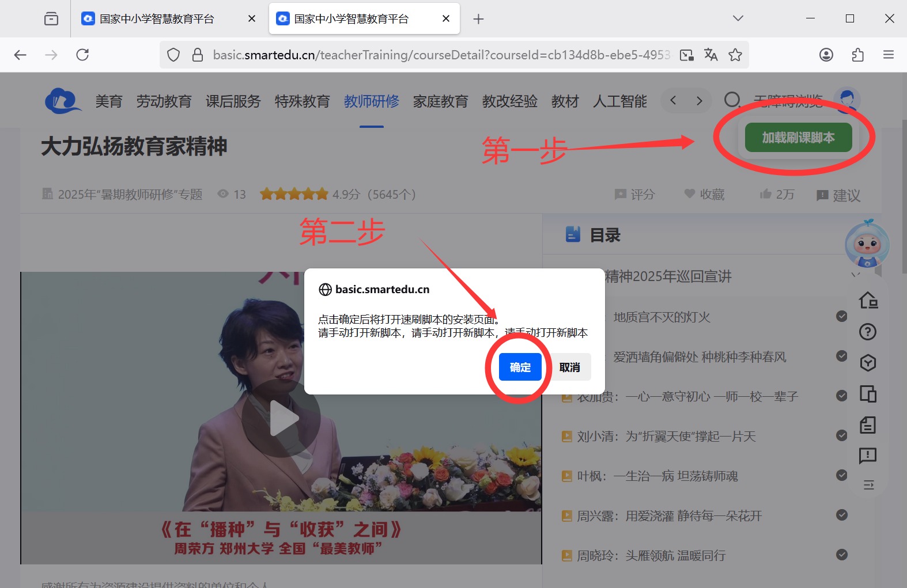This screenshot has height=588, width=907.
Task: Click the 评分 rate button
Action: [635, 195]
